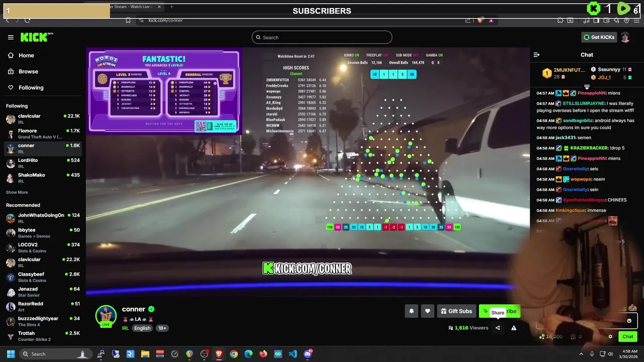The width and height of the screenshot is (644, 362).
Task: Open the chat emoji picker
Action: coord(629,321)
